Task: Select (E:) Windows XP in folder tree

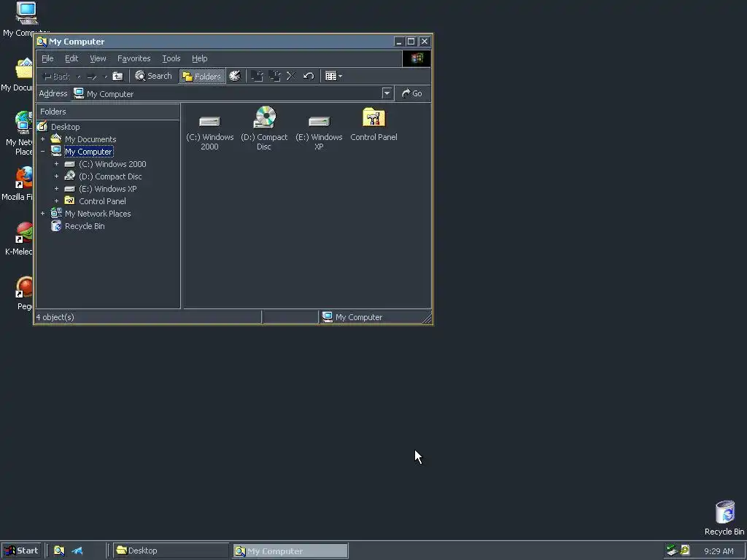Action: (108, 189)
